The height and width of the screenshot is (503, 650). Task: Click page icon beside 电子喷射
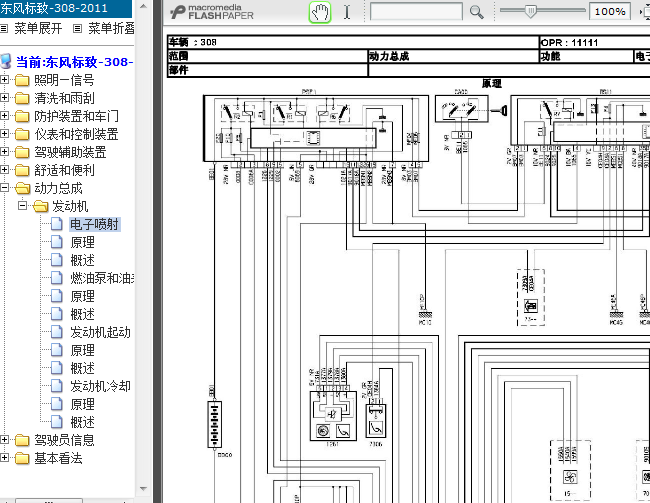click(56, 224)
